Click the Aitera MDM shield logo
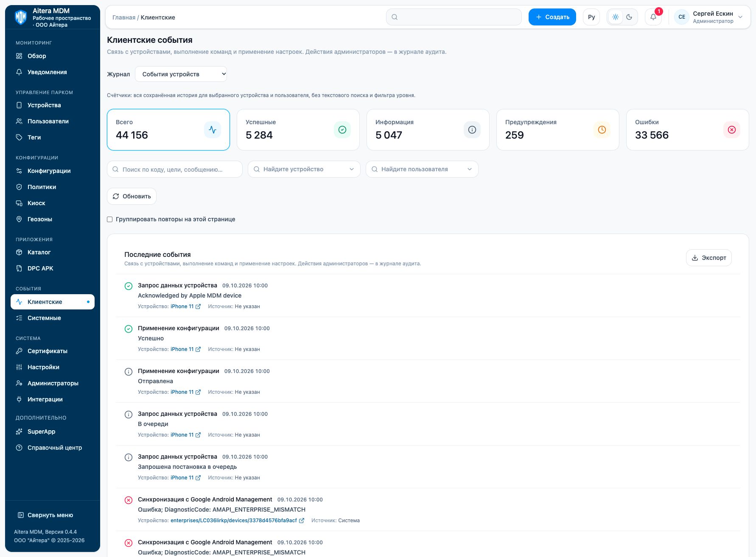The width and height of the screenshot is (756, 557). [21, 17]
